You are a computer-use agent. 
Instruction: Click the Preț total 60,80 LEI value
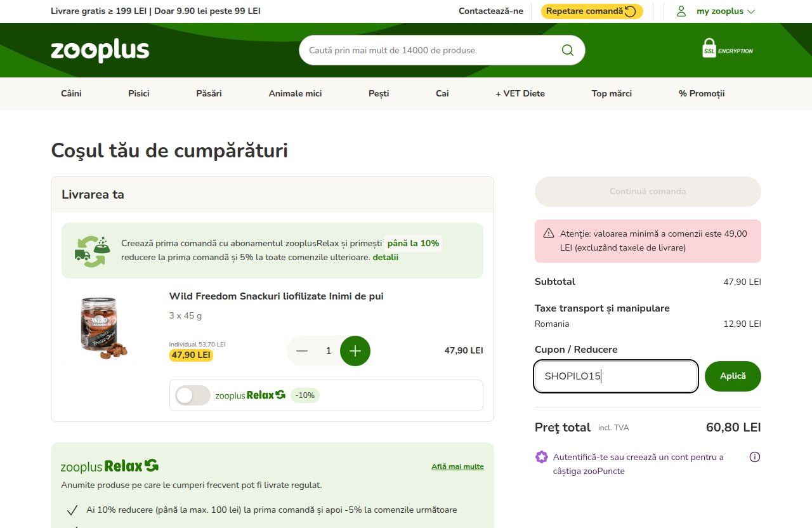[733, 427]
